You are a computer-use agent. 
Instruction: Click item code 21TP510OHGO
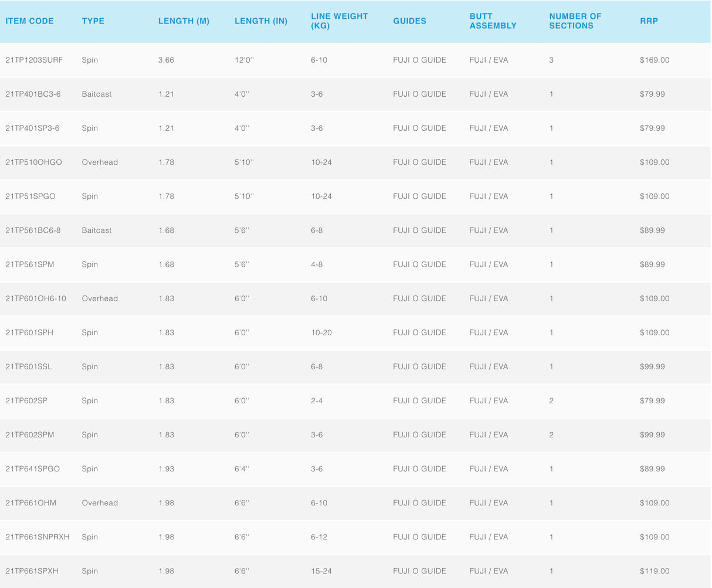(x=33, y=162)
